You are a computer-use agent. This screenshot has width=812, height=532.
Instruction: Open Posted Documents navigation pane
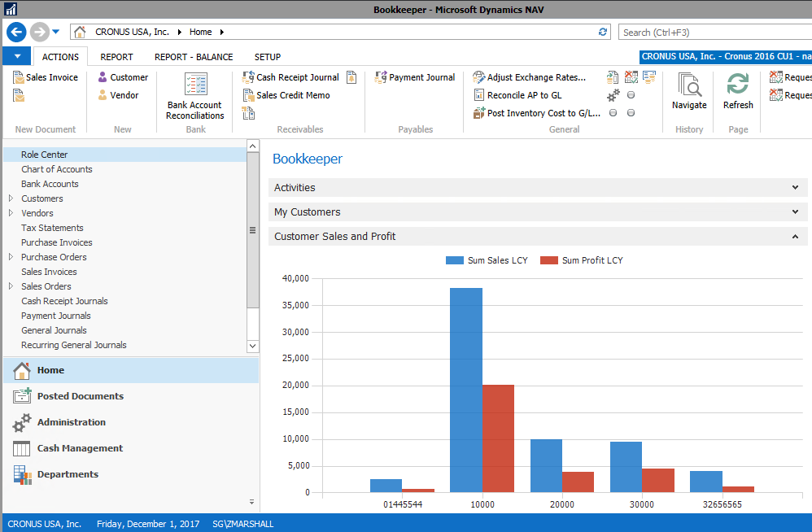80,396
